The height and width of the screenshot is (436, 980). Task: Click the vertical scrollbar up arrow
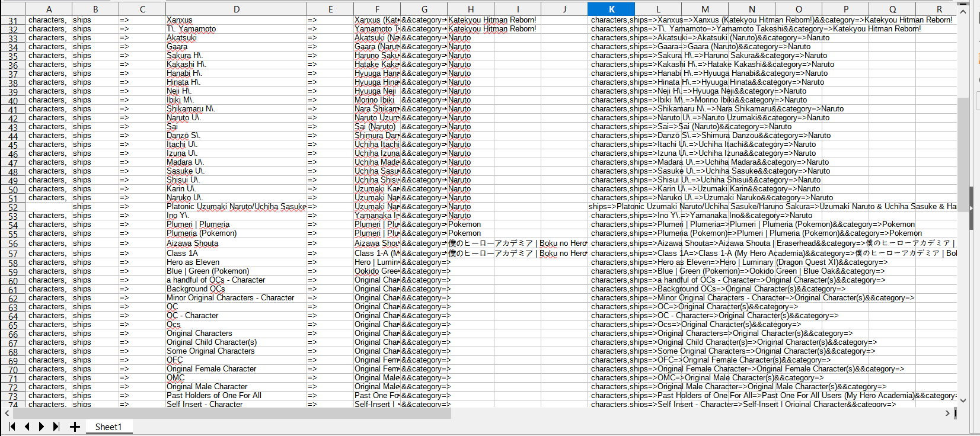click(x=963, y=11)
